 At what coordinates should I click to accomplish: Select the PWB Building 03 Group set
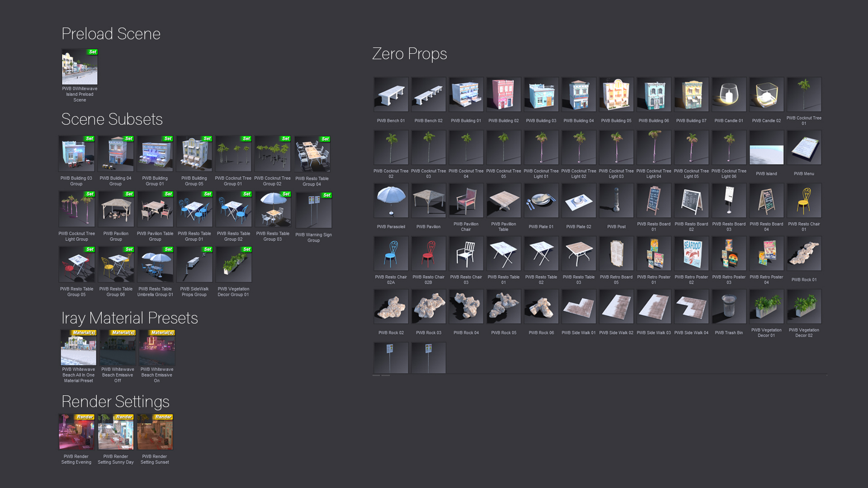click(x=76, y=154)
